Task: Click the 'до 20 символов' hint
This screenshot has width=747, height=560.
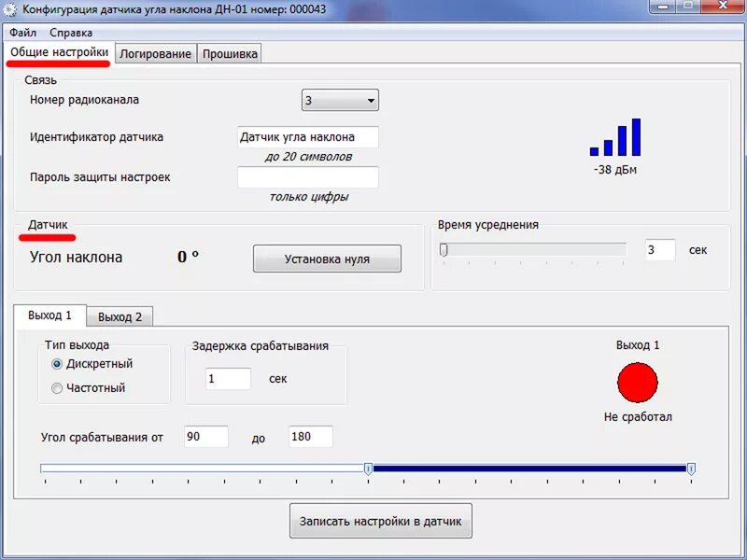Action: [x=308, y=157]
